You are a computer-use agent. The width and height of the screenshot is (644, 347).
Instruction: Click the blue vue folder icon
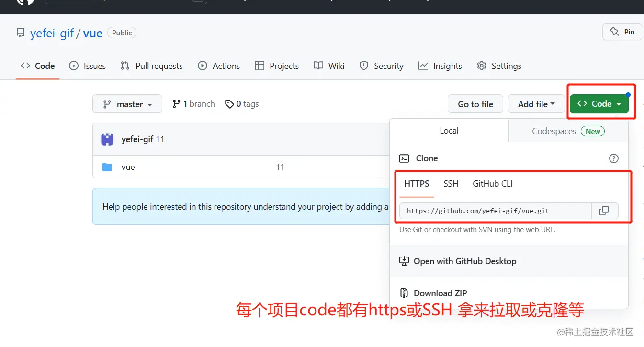[107, 167]
